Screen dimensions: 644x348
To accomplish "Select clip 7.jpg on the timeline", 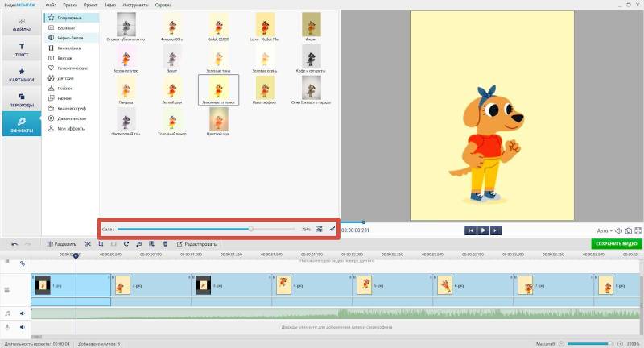I will click(554, 285).
